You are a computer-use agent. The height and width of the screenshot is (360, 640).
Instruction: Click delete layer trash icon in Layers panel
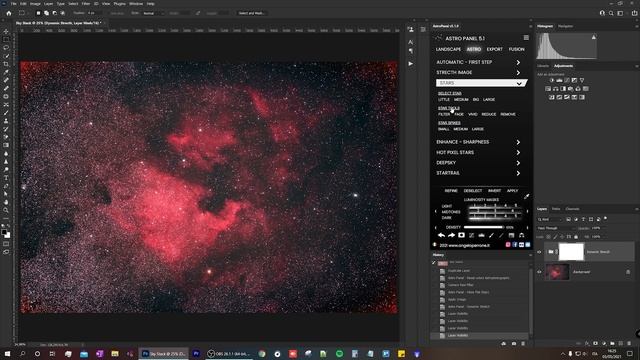click(629, 344)
